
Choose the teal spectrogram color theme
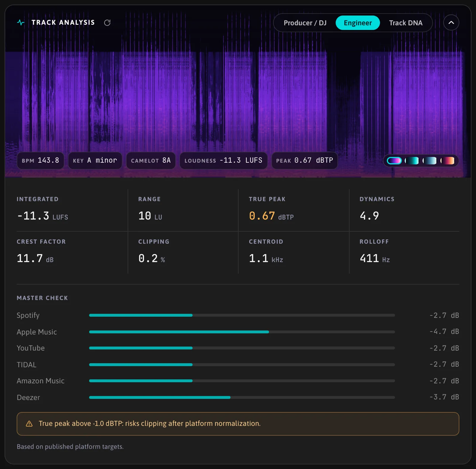(x=412, y=161)
